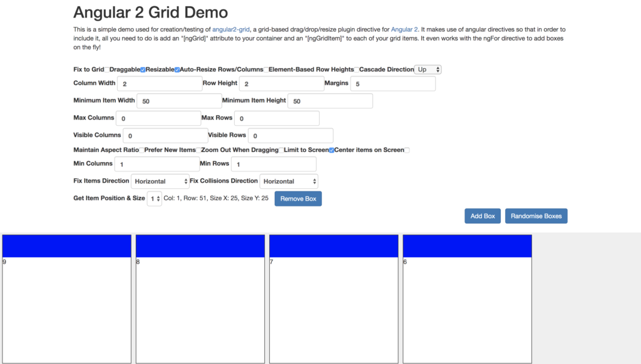Enable the Fix to Grid checkbox
The image size is (641, 364).
coord(107,69)
